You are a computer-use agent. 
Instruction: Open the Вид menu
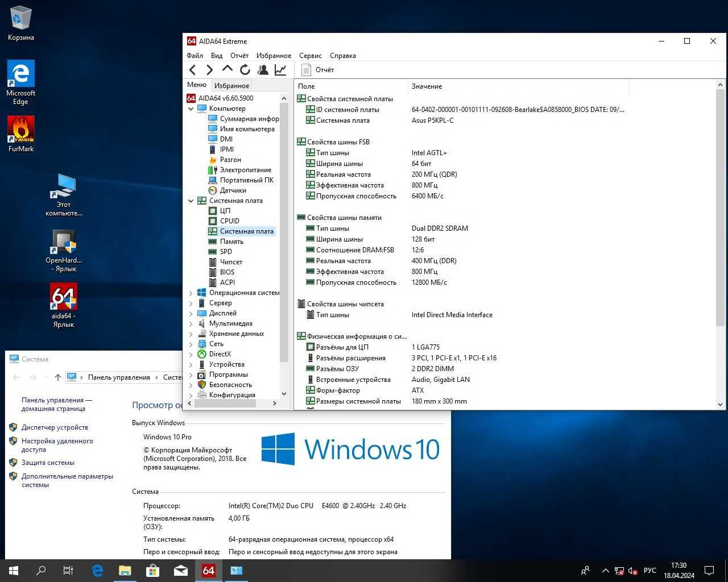point(217,56)
